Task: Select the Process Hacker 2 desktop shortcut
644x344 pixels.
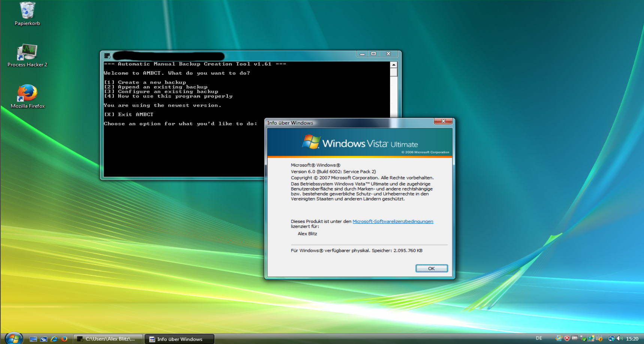Action: 27,52
